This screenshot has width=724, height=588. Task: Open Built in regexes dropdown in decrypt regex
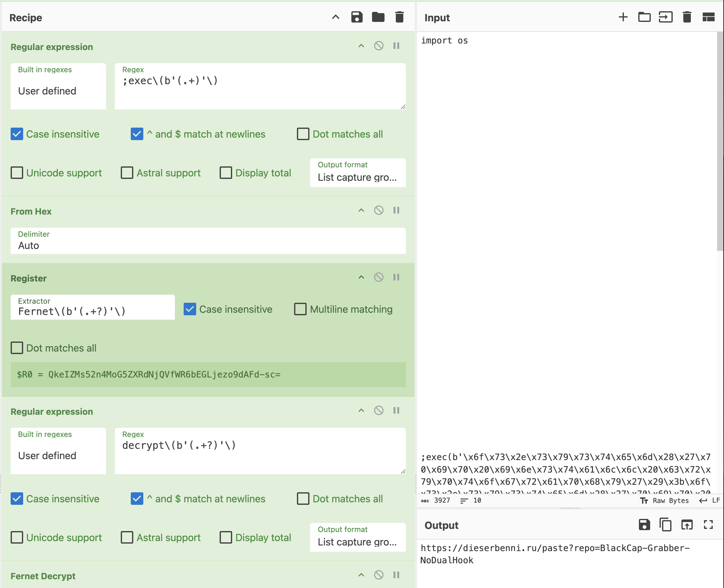58,451
